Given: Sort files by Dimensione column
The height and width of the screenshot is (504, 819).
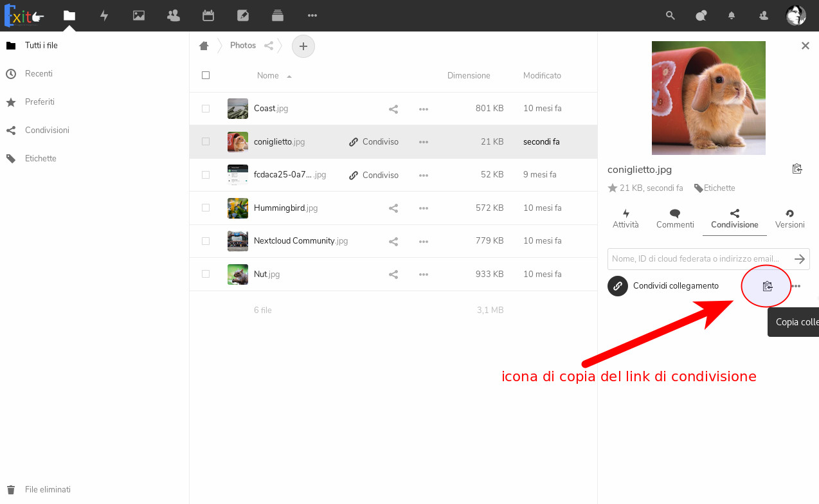Looking at the screenshot, I should [469, 76].
